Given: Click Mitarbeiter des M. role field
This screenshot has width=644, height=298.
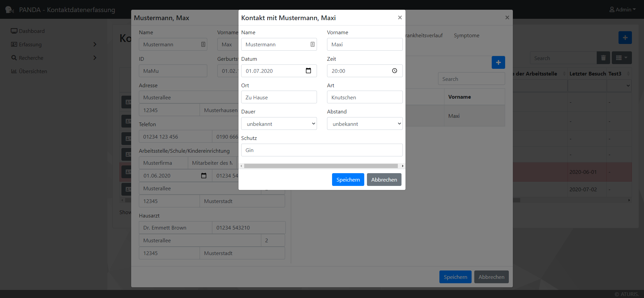Looking at the screenshot, I should point(212,163).
